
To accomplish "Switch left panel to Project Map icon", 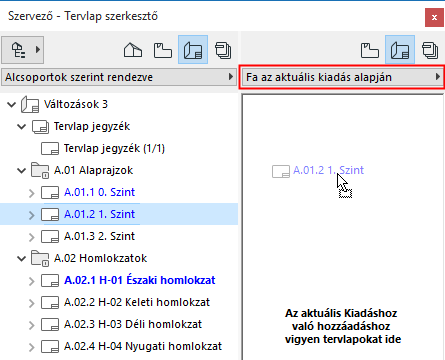I will tap(133, 50).
